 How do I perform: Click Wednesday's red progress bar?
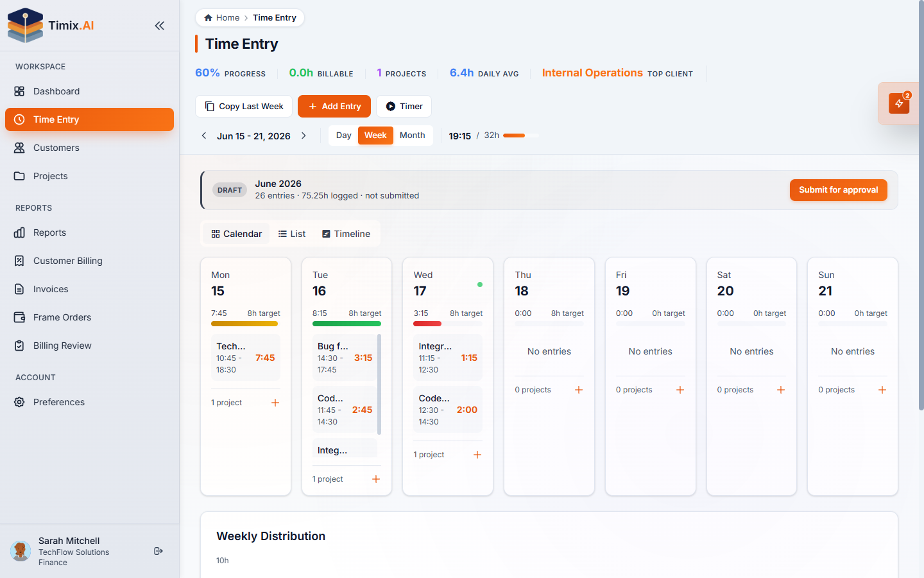(427, 324)
